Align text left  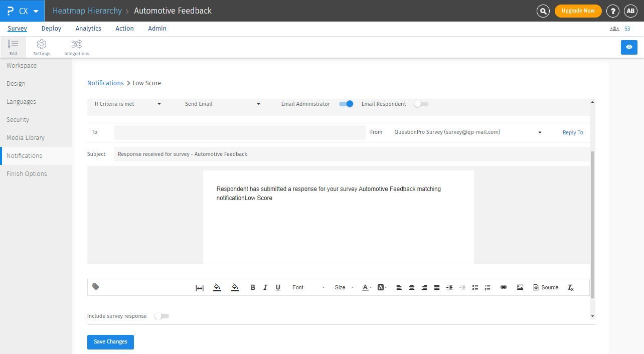[x=399, y=287]
